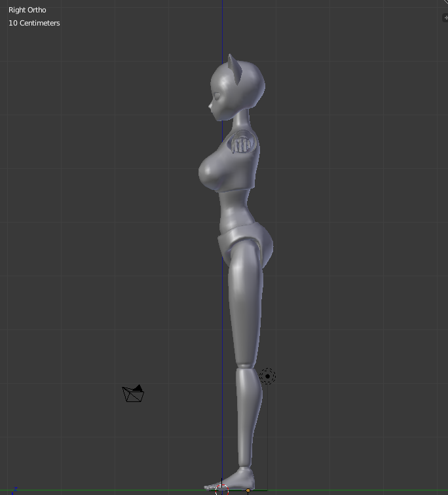Expand the sidebar with the plus tab
448x495 pixels.
click(x=445, y=18)
